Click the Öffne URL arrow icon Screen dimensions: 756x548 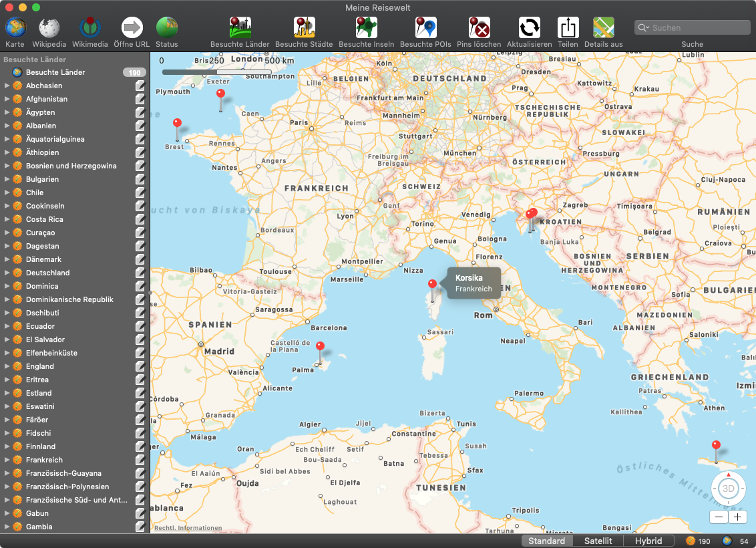point(132,28)
